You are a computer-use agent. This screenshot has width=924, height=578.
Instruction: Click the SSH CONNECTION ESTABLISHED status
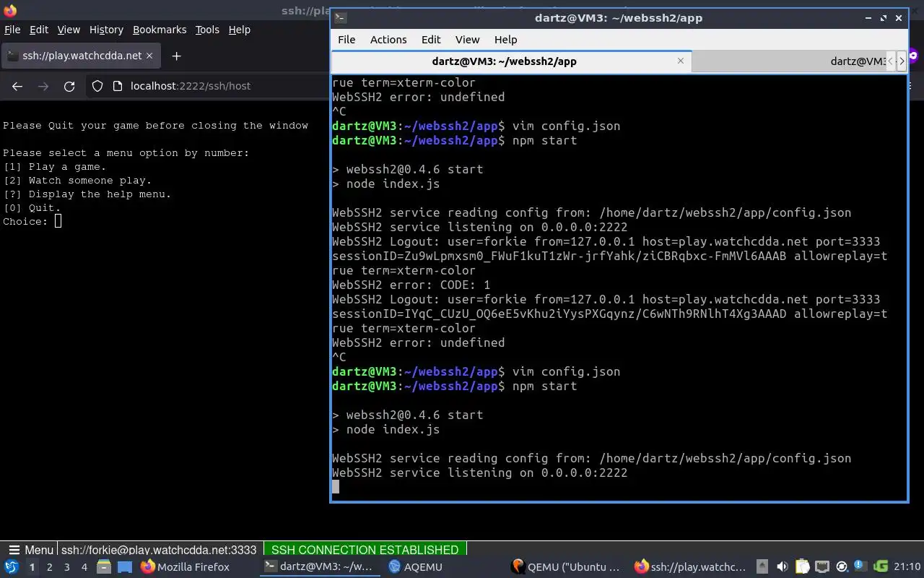[365, 550]
